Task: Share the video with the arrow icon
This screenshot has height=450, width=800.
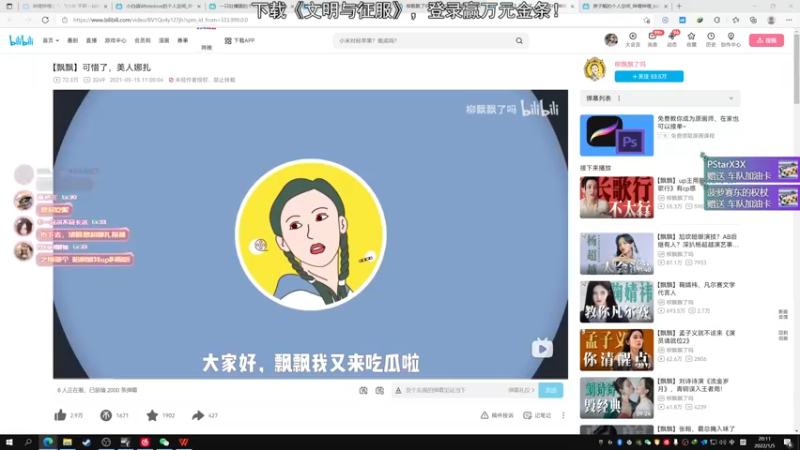Action: coord(198,415)
